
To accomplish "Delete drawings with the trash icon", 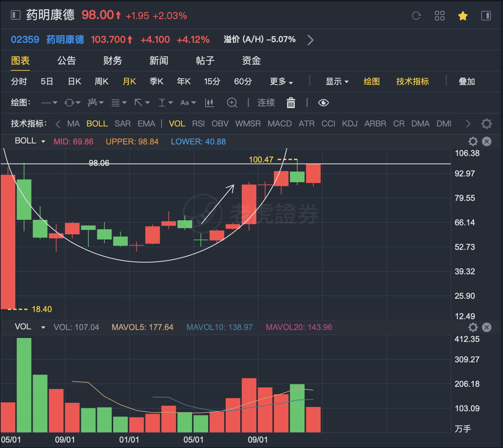I will click(291, 103).
